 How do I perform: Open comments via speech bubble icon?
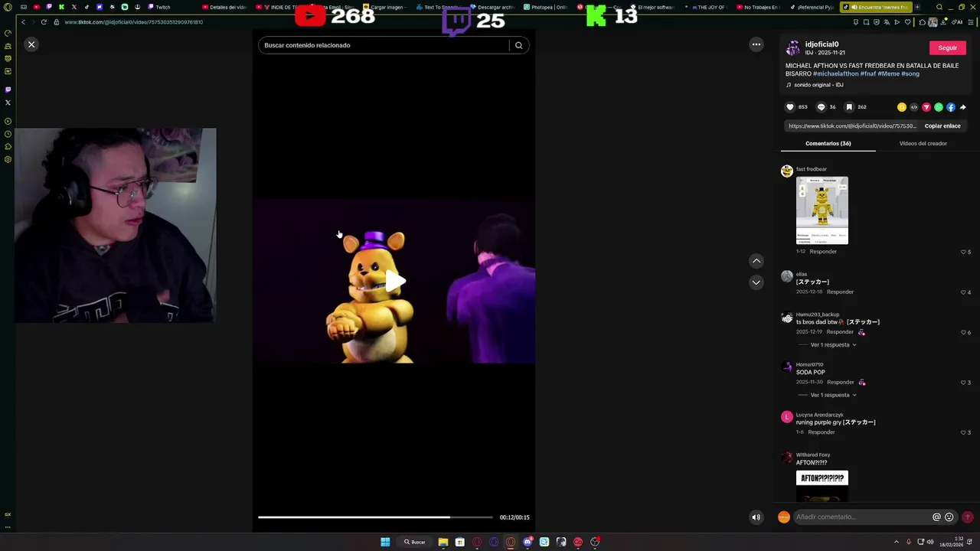point(821,107)
